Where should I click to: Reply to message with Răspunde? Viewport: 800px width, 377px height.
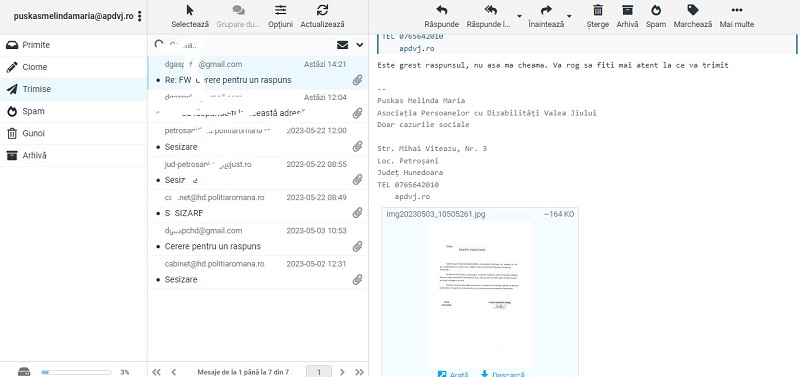coord(442,16)
